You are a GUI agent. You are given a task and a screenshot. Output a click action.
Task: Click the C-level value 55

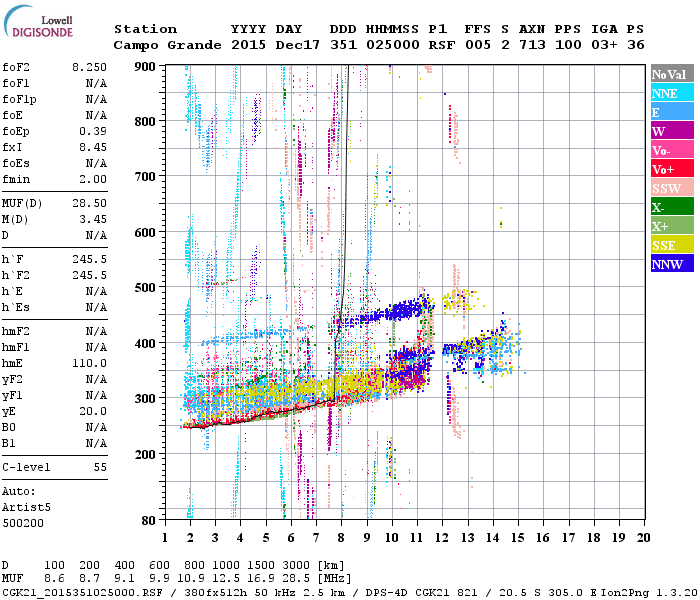click(100, 467)
